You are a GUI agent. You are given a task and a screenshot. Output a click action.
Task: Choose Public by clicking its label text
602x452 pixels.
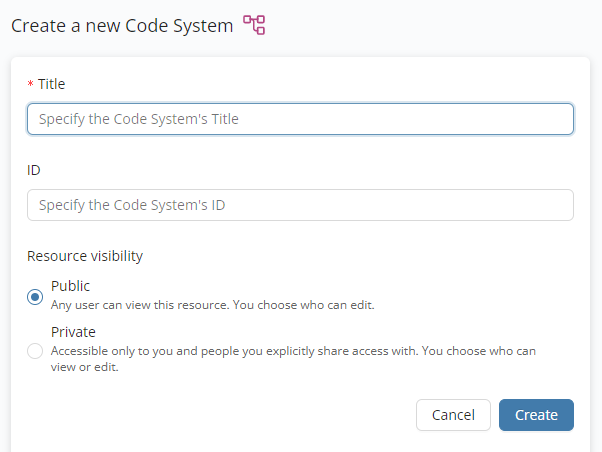tap(70, 287)
